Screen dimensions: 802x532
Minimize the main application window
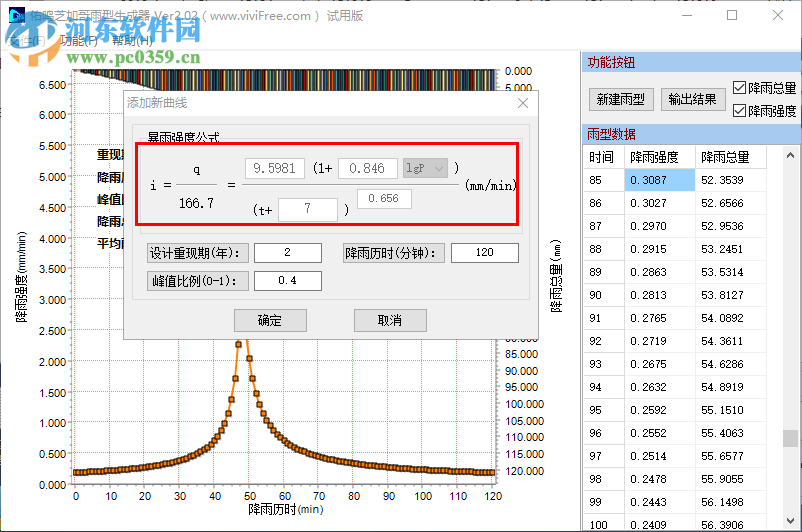click(687, 15)
